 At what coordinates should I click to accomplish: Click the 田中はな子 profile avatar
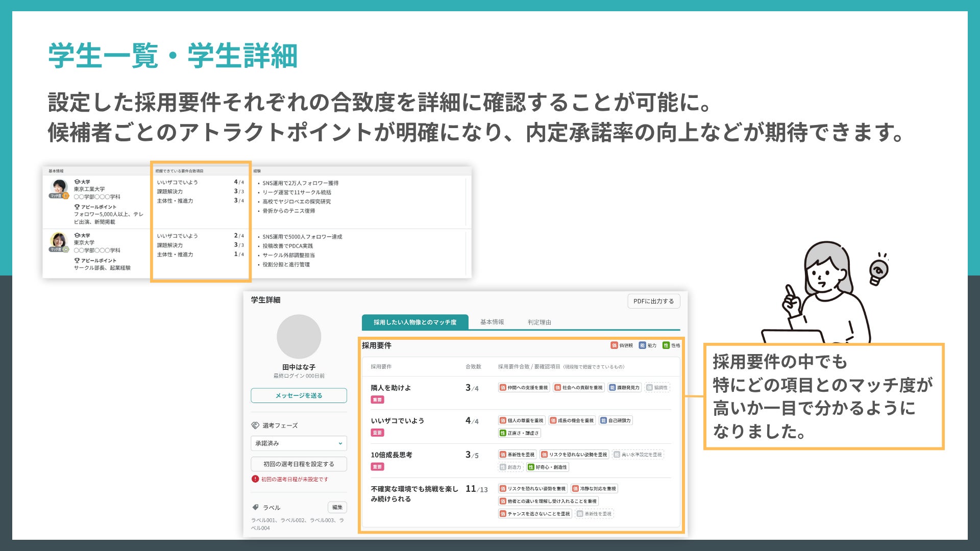pyautogui.click(x=299, y=337)
